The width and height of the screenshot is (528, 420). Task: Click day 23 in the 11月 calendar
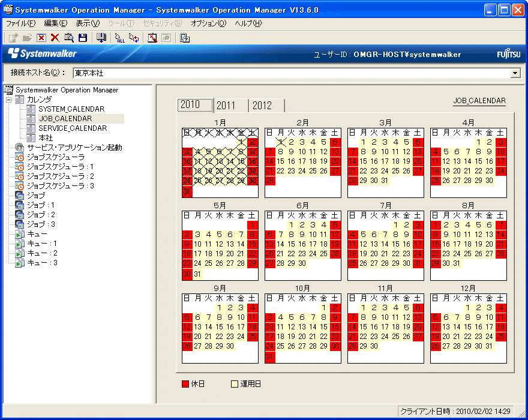tap(374, 337)
